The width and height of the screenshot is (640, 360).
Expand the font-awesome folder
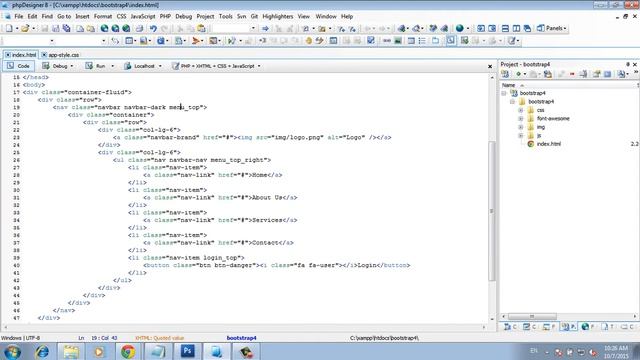pos(521,118)
